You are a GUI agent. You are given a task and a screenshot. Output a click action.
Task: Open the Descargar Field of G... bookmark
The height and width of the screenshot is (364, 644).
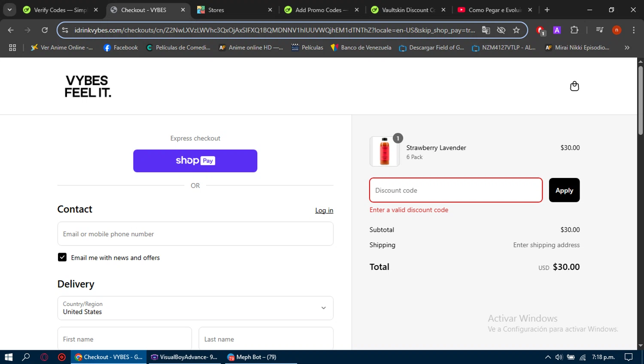click(431, 48)
